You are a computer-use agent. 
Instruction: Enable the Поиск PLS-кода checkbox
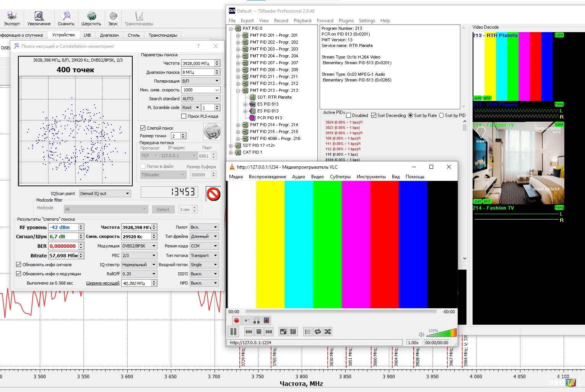(x=184, y=116)
